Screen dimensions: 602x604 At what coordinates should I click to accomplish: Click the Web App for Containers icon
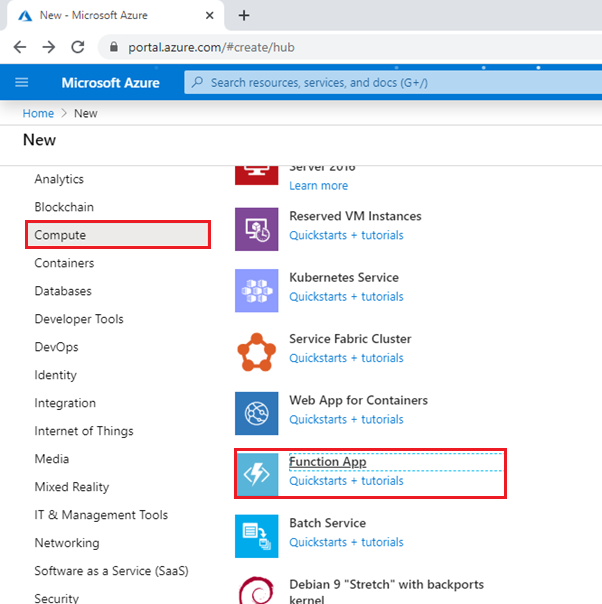coord(257,413)
